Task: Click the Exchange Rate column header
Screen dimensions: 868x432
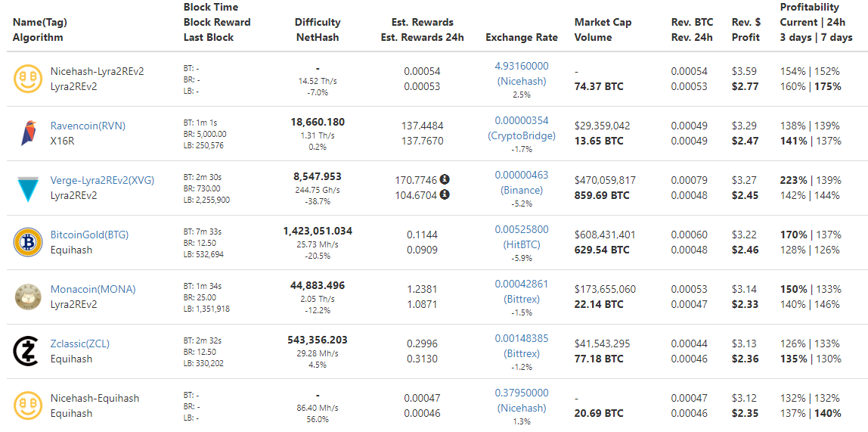Action: pyautogui.click(x=522, y=37)
